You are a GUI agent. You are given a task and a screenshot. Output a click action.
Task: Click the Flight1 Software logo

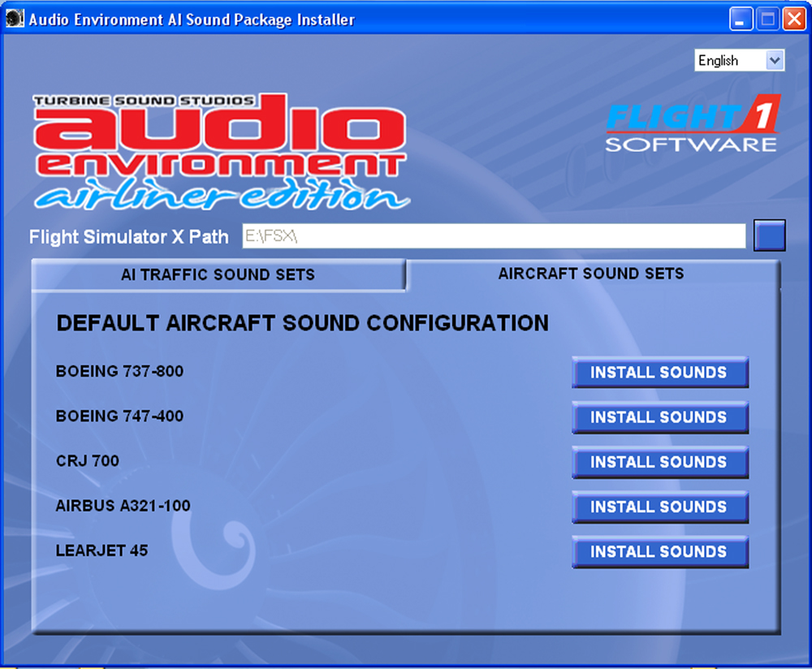tap(693, 123)
